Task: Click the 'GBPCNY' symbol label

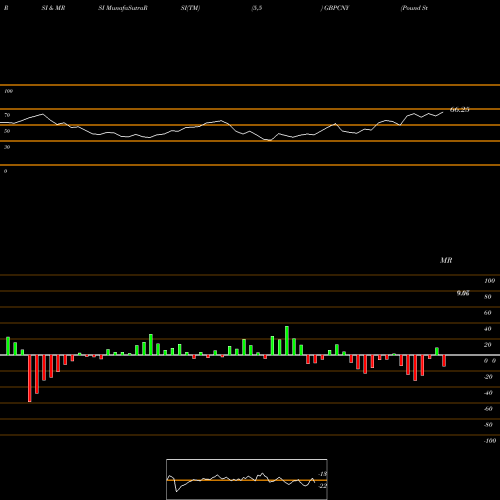Action: pyautogui.click(x=336, y=8)
